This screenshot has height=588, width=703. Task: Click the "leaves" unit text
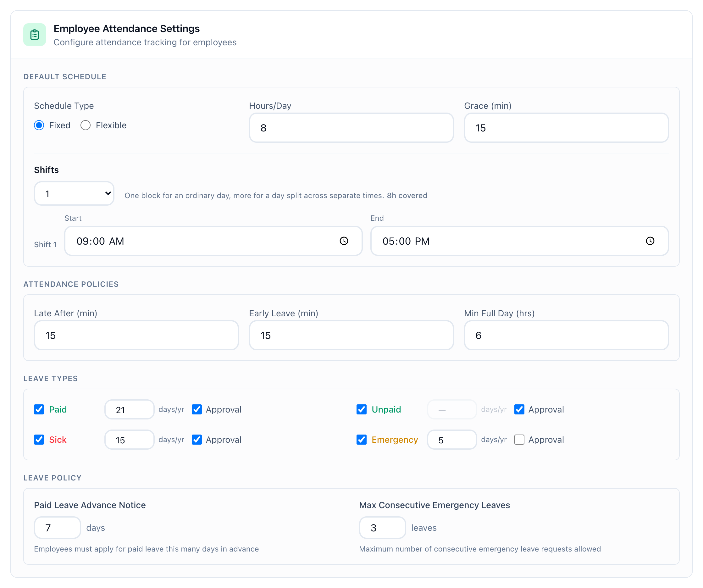coord(424,528)
